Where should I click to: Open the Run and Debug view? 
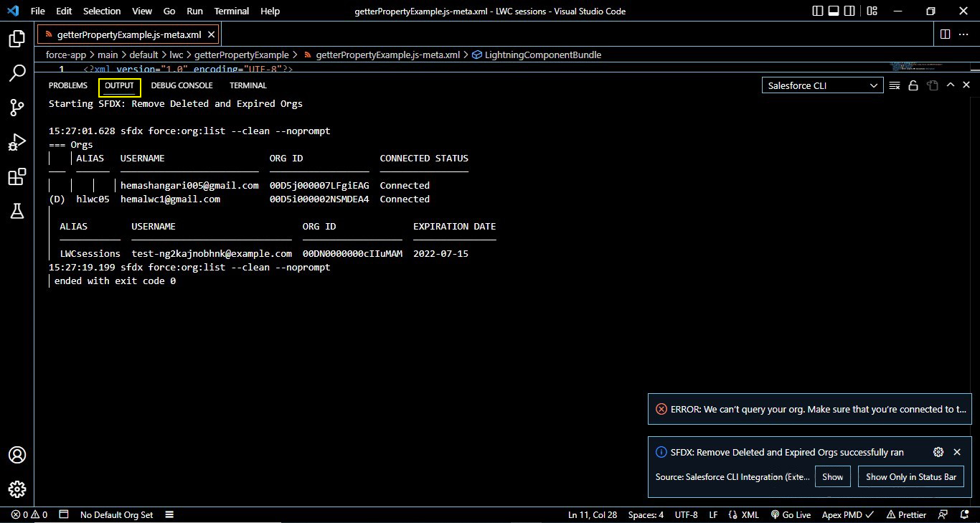click(x=17, y=142)
